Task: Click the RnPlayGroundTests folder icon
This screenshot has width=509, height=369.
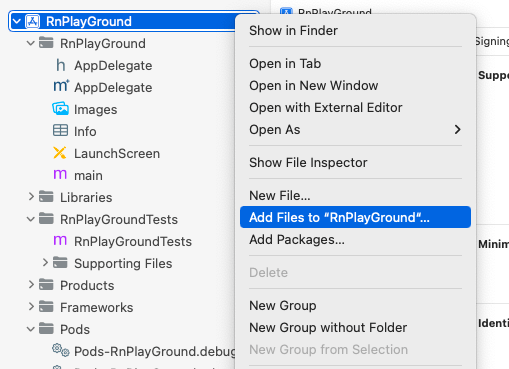Action: coord(46,219)
